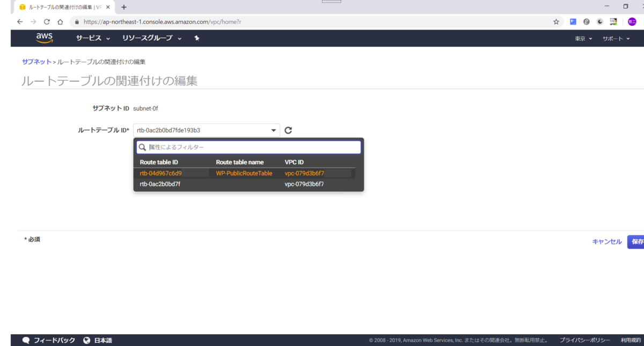Click the pin icon in the AWS navbar
The width and height of the screenshot is (644, 346).
point(197,38)
